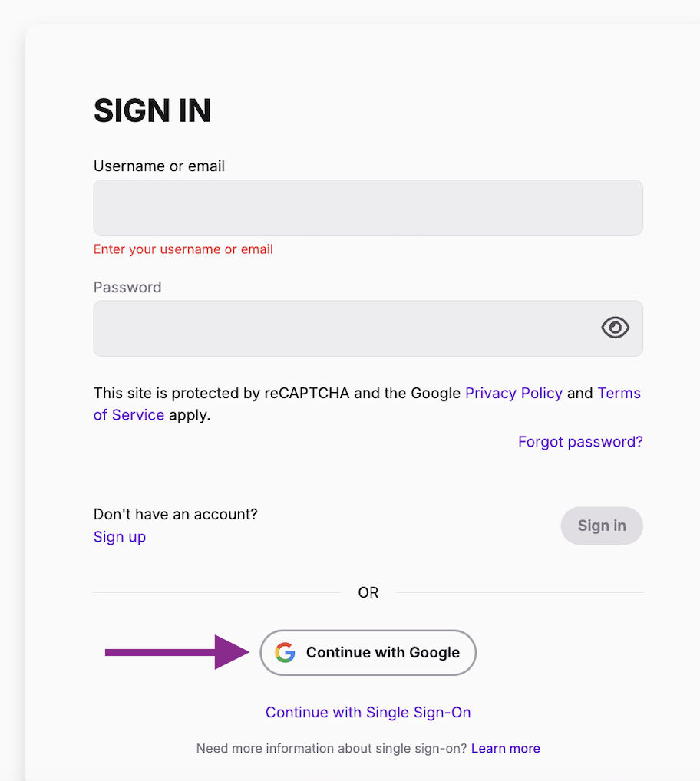700x781 pixels.
Task: Click the Don't have an account? text
Action: (x=175, y=514)
